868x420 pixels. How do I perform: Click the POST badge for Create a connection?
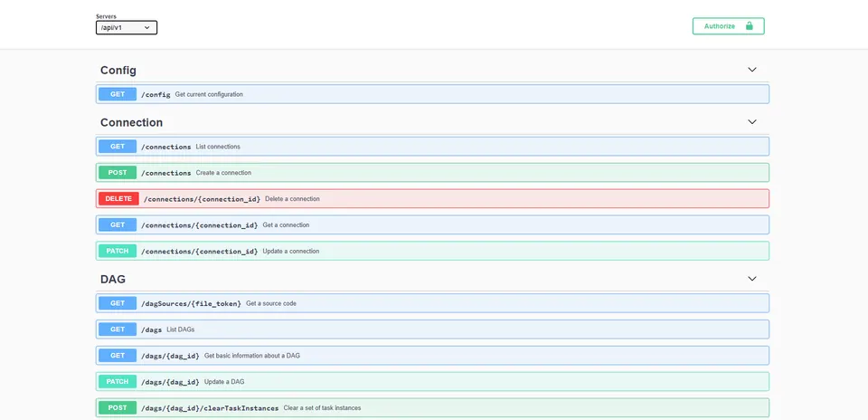pyautogui.click(x=118, y=172)
